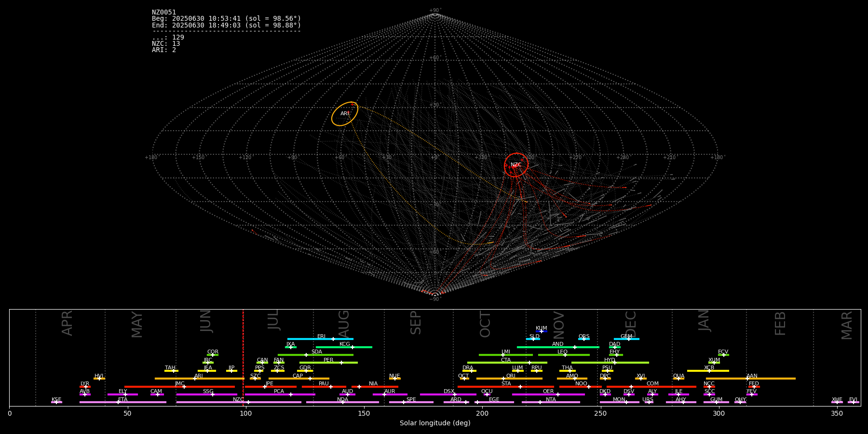This screenshot has width=868, height=434.
Task: Click the JRC shower marker
Action: coord(208,363)
